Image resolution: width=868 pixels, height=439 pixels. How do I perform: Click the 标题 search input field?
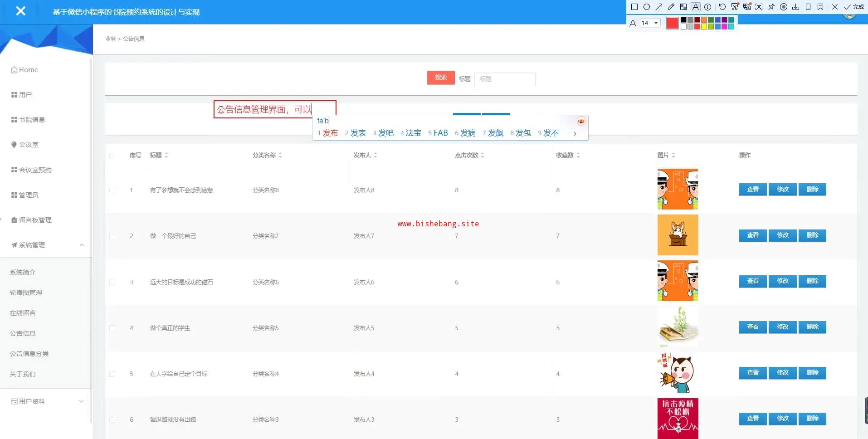click(504, 79)
